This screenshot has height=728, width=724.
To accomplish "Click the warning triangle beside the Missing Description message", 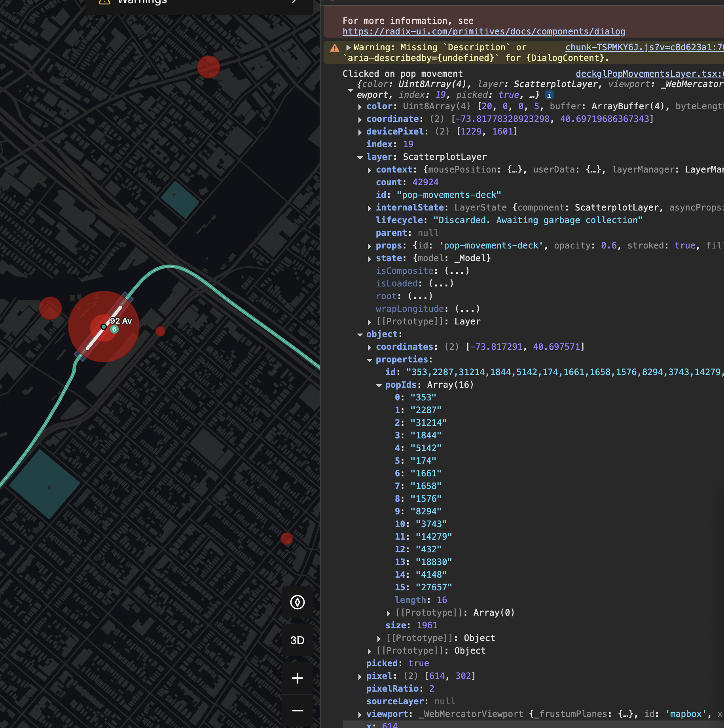I will (x=334, y=48).
